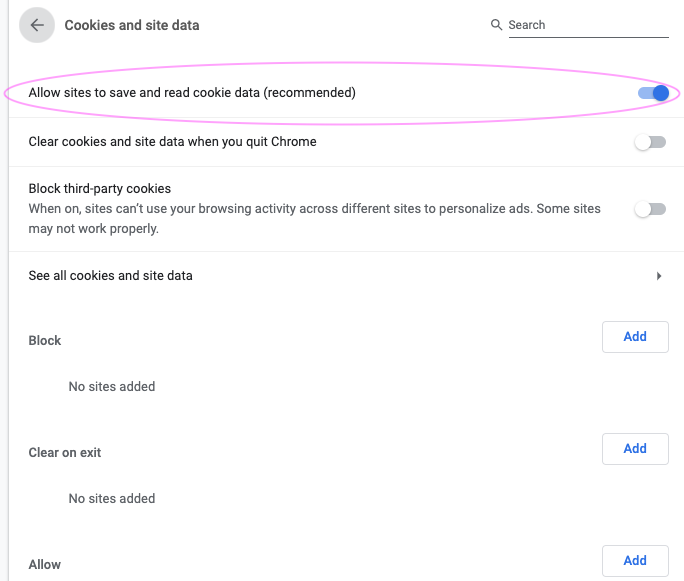Click the search magnifier icon
The width and height of the screenshot is (684, 581).
click(496, 25)
